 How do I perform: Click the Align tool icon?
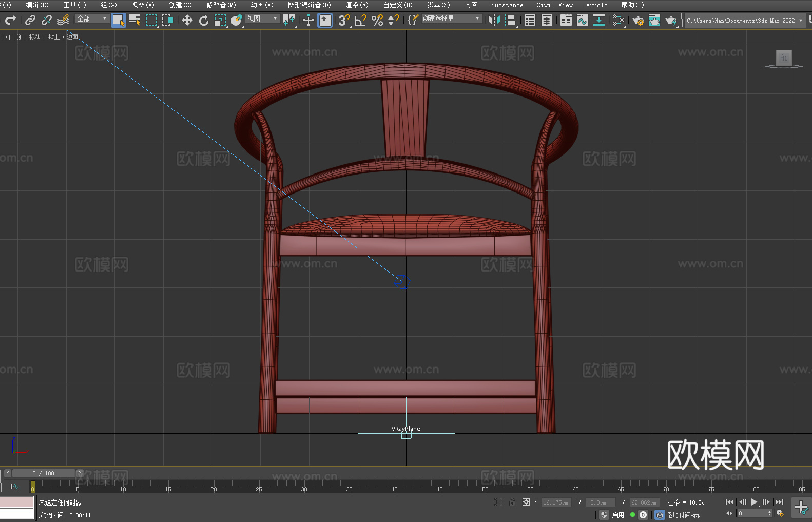(x=511, y=21)
